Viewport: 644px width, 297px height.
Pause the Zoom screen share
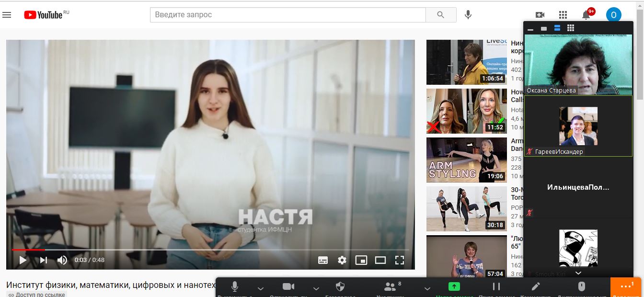[x=496, y=286]
